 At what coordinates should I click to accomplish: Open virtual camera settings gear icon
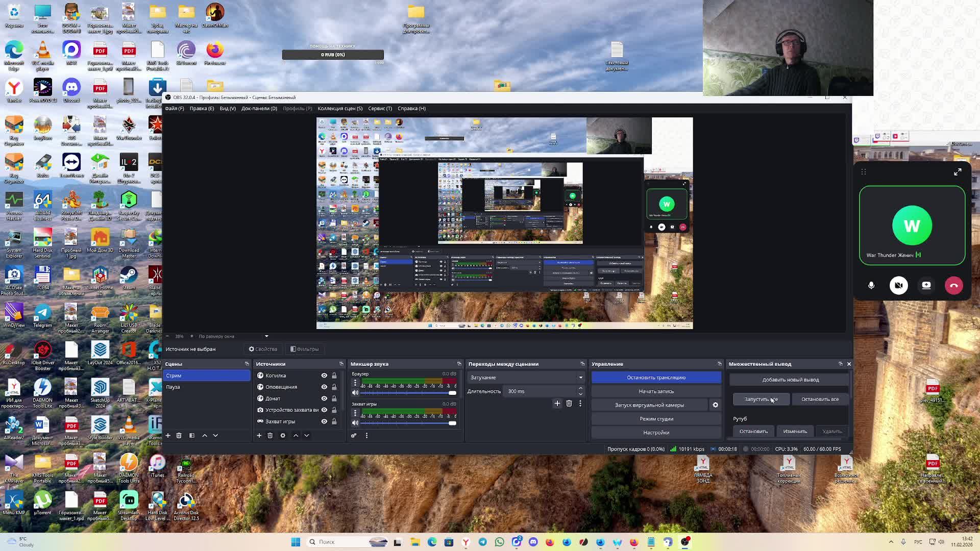715,405
